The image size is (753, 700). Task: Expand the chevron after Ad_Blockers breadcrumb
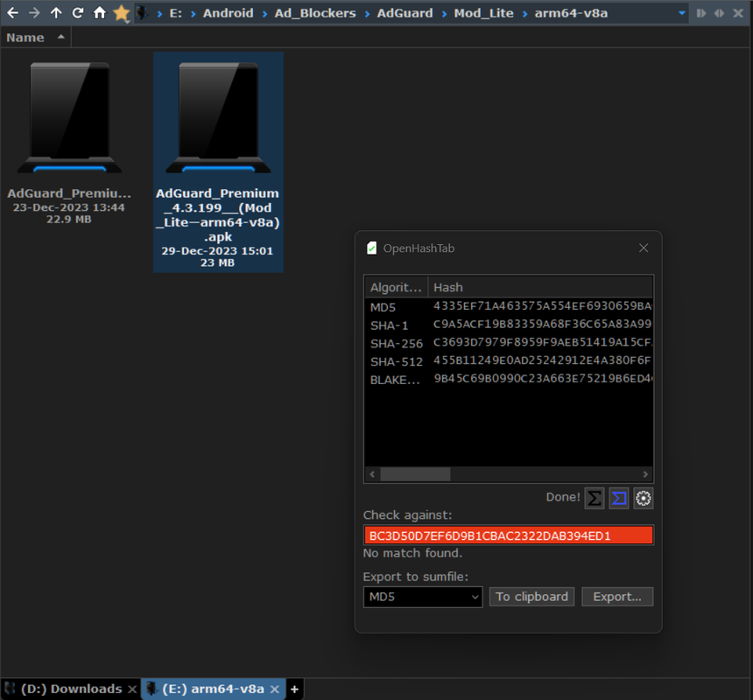click(367, 14)
